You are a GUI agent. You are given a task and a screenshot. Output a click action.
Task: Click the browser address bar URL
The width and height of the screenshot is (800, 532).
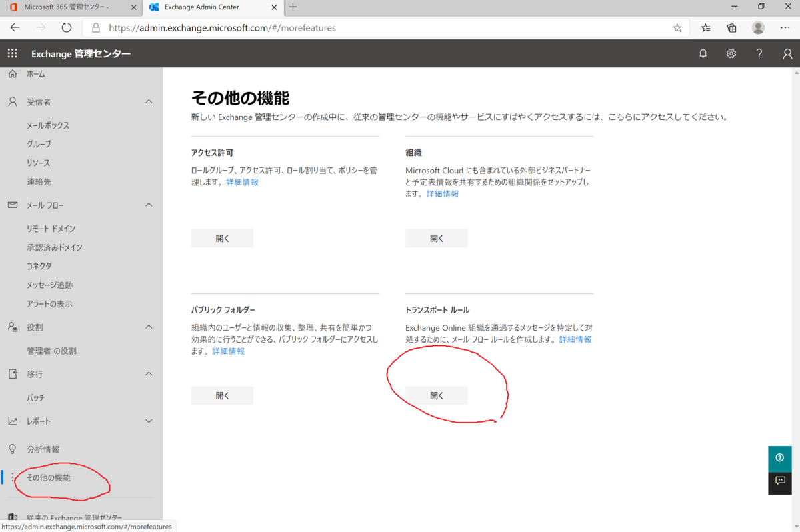pyautogui.click(x=222, y=28)
